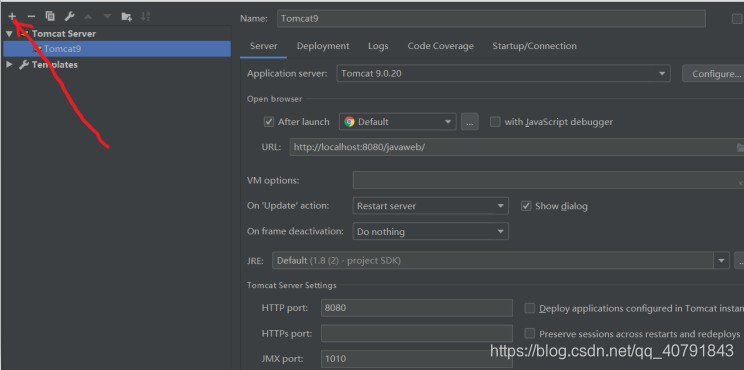Enable with JavaScript debugger checkbox
This screenshot has height=370, width=744.
click(495, 122)
